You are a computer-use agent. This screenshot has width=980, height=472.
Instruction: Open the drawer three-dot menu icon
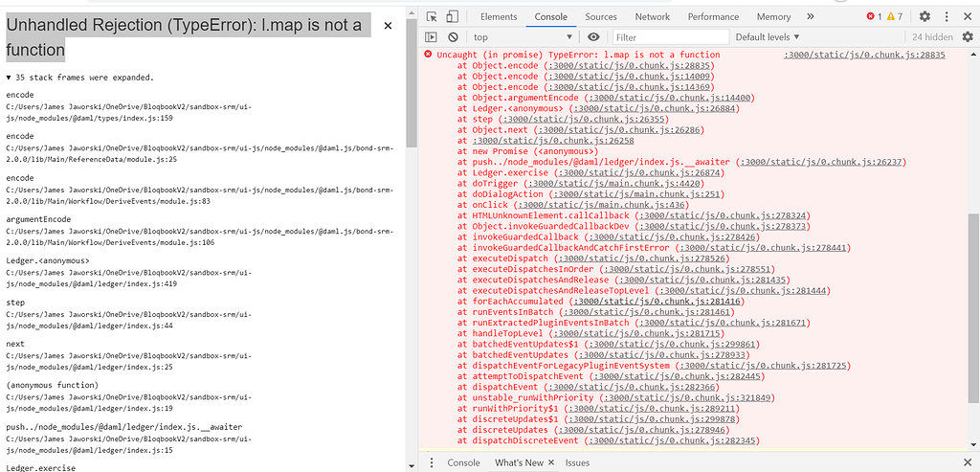pos(432,462)
